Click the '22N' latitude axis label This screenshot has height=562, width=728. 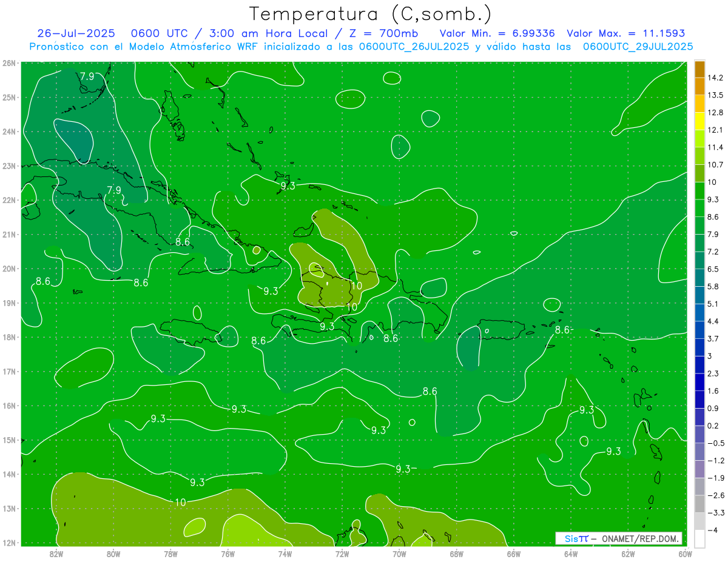pos(9,200)
